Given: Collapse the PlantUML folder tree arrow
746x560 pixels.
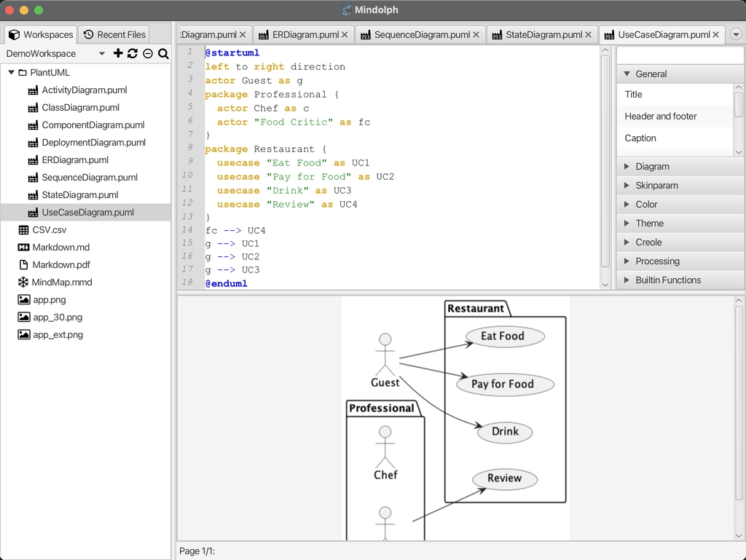Looking at the screenshot, I should 12,73.
